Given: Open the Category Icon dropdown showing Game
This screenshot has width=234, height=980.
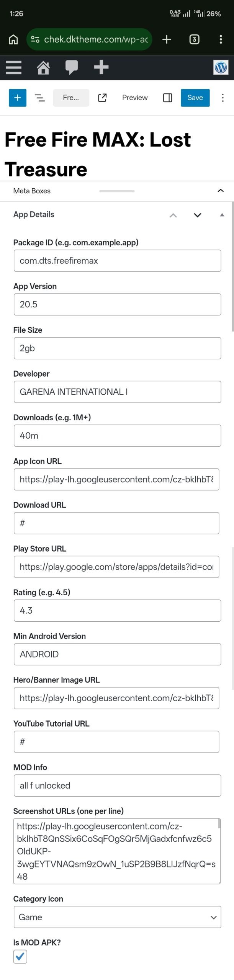Looking at the screenshot, I should 117,917.
